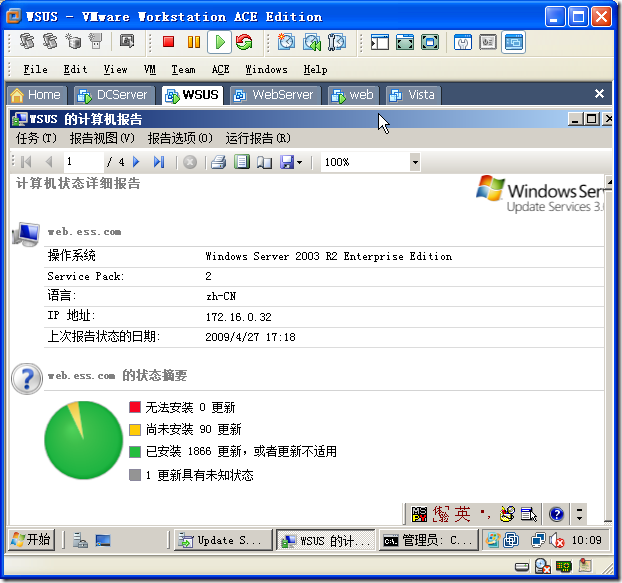Viewport: 622px width, 583px height.
Task: Click the current page number field
Action: point(83,162)
